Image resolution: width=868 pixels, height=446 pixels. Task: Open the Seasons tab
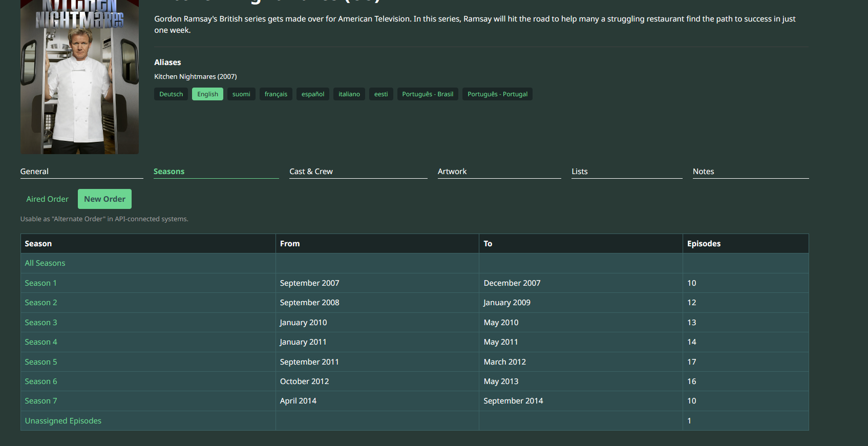click(x=216, y=172)
